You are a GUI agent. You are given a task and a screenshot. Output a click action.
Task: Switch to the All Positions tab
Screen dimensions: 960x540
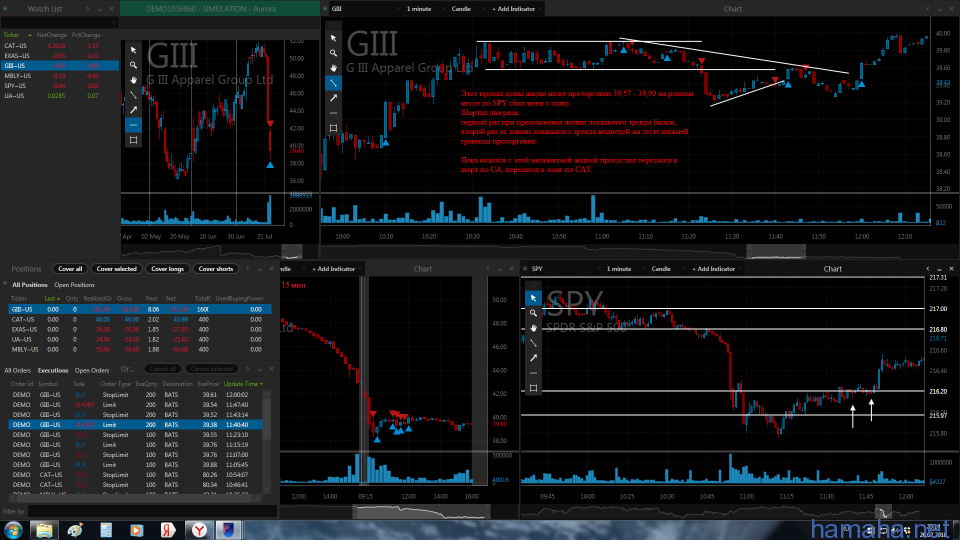pyautogui.click(x=29, y=285)
